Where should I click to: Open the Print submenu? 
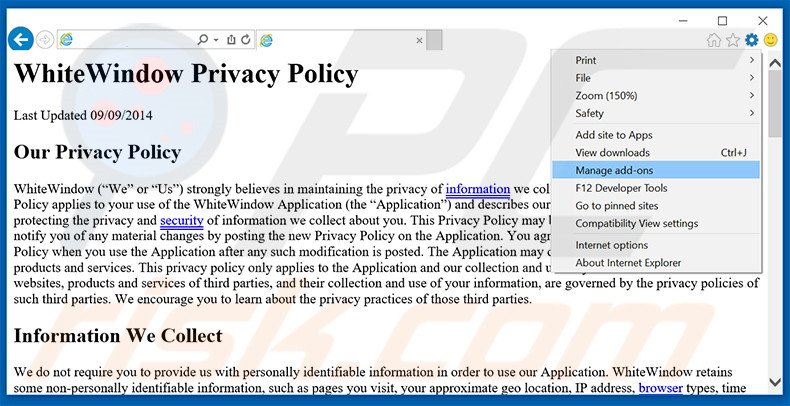(x=656, y=60)
